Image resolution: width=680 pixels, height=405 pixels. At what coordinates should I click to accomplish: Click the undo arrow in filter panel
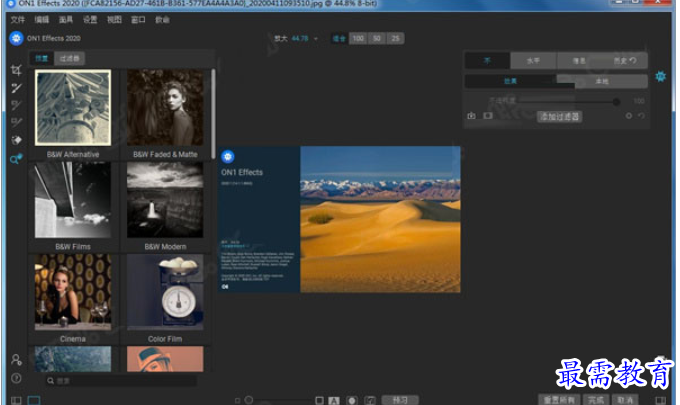point(640,117)
